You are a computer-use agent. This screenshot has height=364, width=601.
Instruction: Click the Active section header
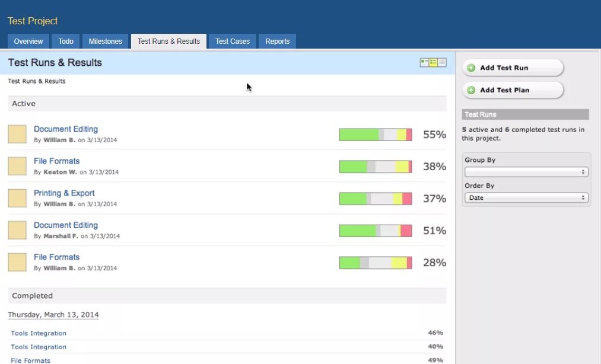click(227, 104)
